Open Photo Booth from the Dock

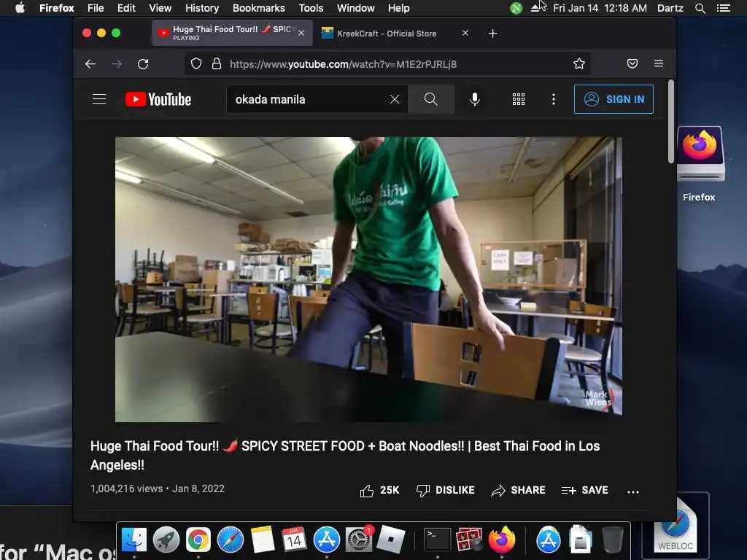469,540
